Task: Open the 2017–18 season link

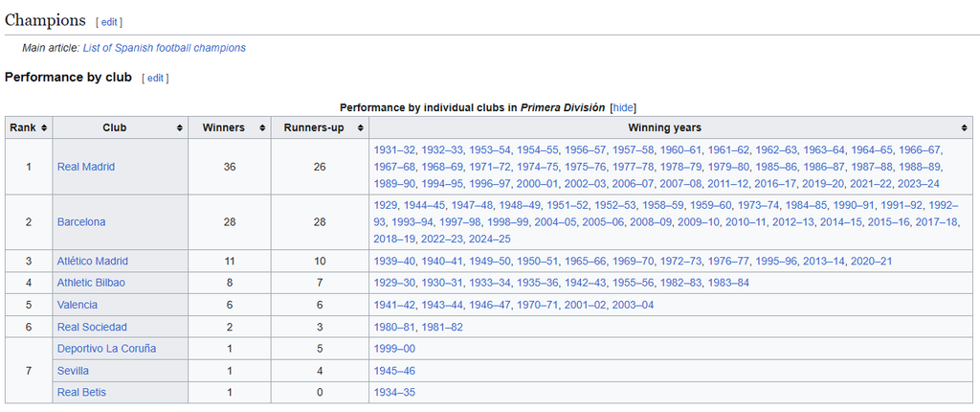Action: 937,222
